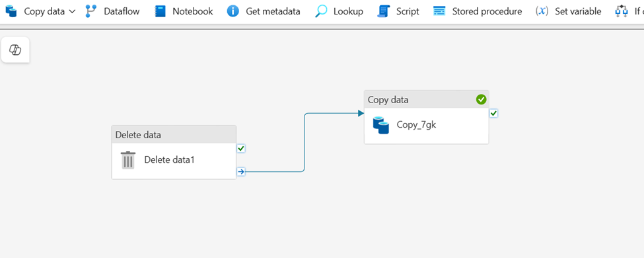Click the green validation check on Copy data

tap(481, 99)
